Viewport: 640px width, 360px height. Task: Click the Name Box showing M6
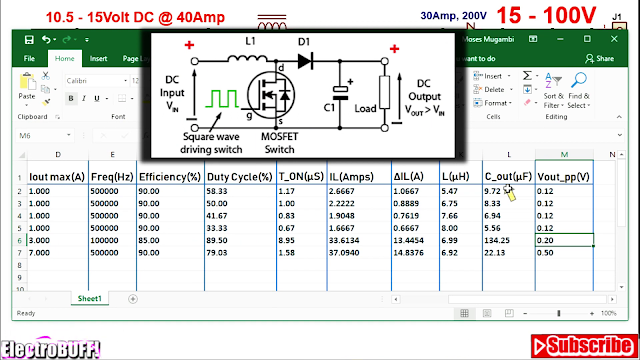pos(40,136)
